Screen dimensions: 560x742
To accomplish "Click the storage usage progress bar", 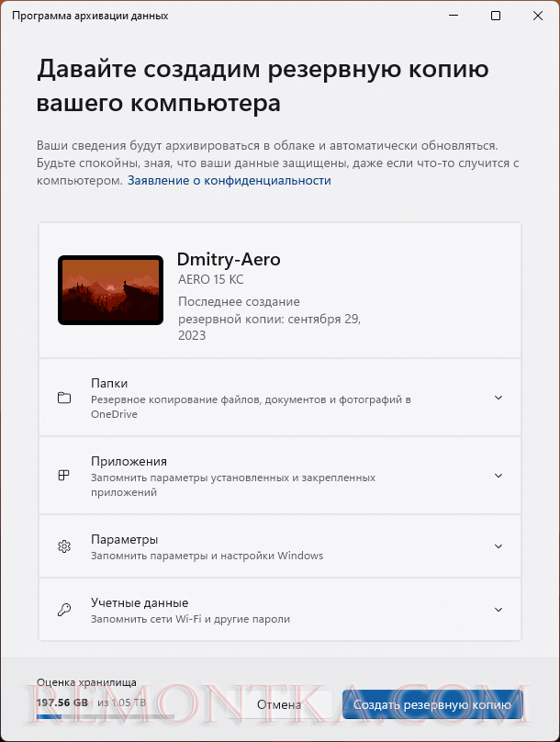I will (x=106, y=716).
